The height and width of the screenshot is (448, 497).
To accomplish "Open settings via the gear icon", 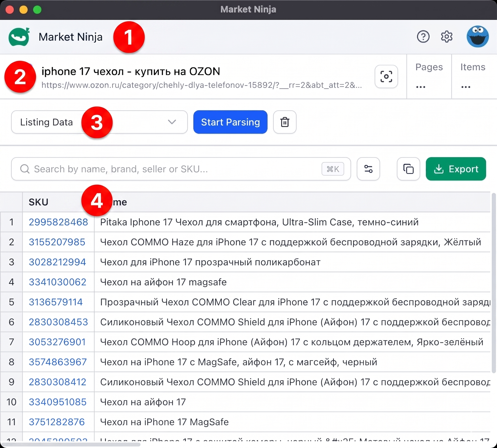I will [x=446, y=37].
